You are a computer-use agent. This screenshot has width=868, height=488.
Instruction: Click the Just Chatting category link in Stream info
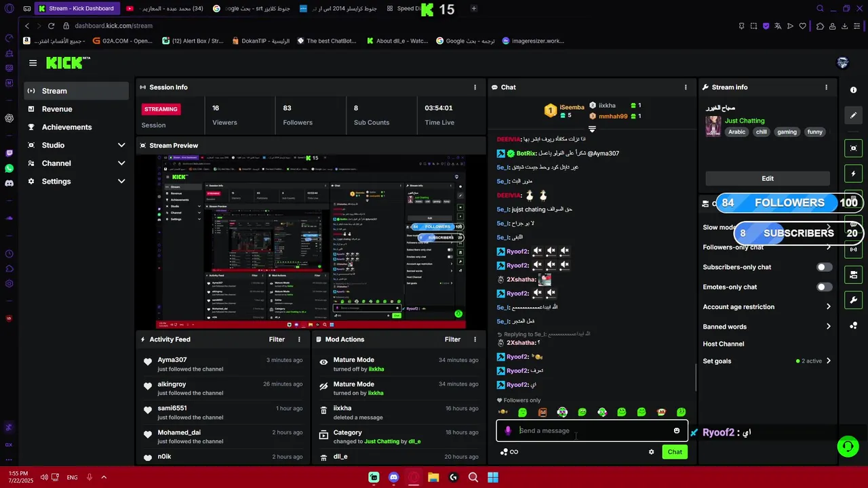745,121
